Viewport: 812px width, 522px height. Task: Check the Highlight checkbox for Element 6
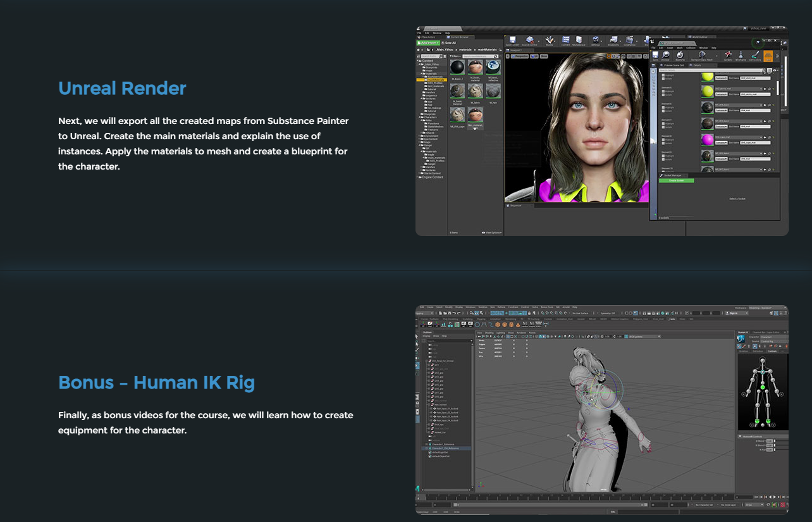pos(663,108)
